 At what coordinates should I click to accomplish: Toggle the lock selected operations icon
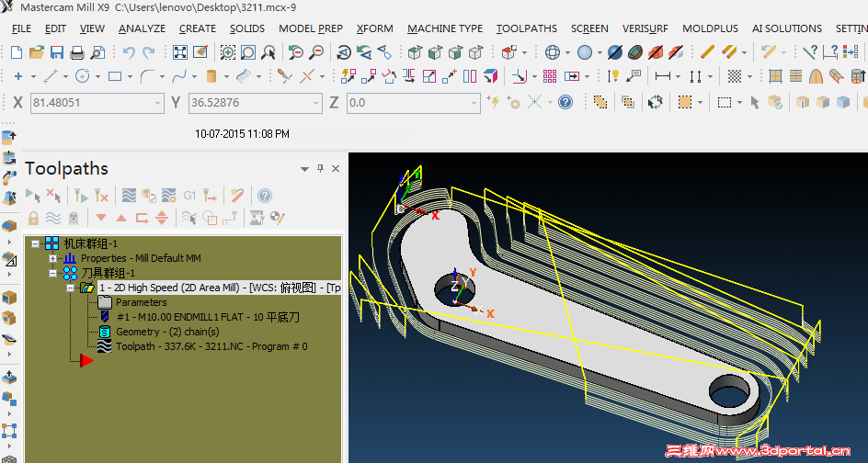33,218
